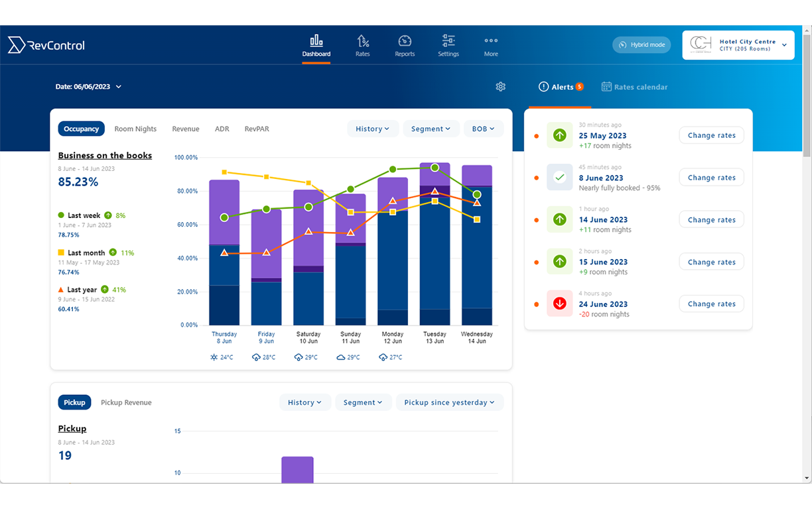Open the Pickup since yesterday dropdown
The height and width of the screenshot is (509, 812).
pyautogui.click(x=449, y=402)
